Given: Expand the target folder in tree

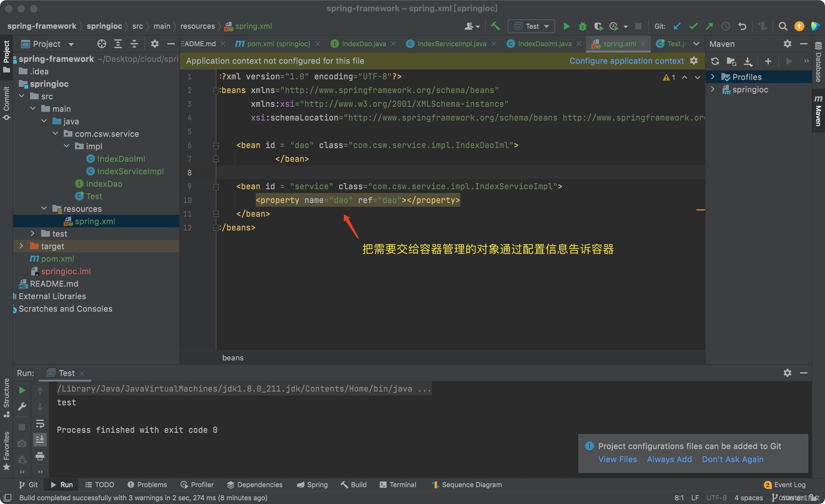Looking at the screenshot, I should (x=22, y=246).
